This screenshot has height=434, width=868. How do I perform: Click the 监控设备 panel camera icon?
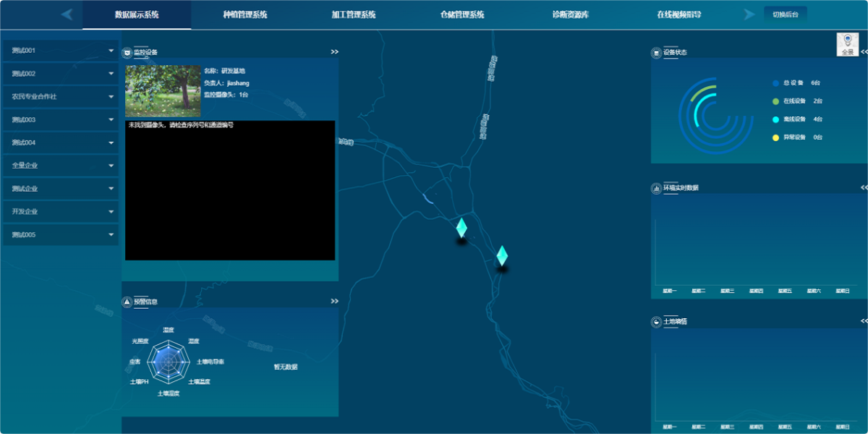(x=127, y=52)
